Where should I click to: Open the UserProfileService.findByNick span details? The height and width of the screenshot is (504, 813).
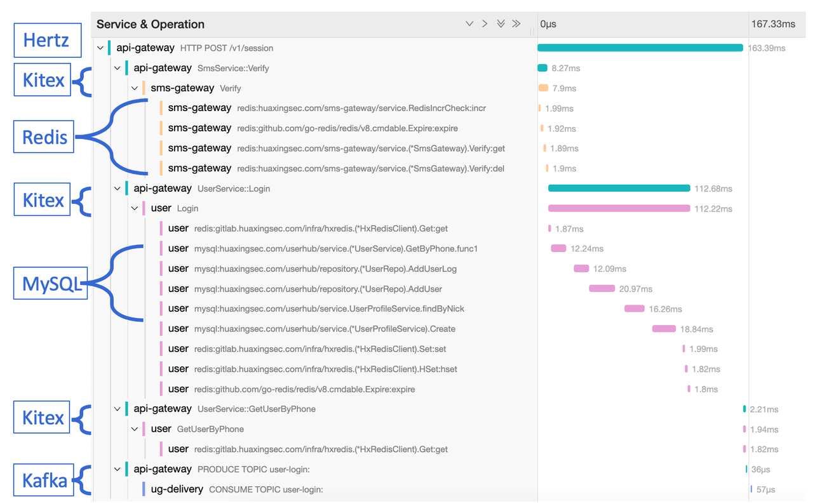coord(329,308)
